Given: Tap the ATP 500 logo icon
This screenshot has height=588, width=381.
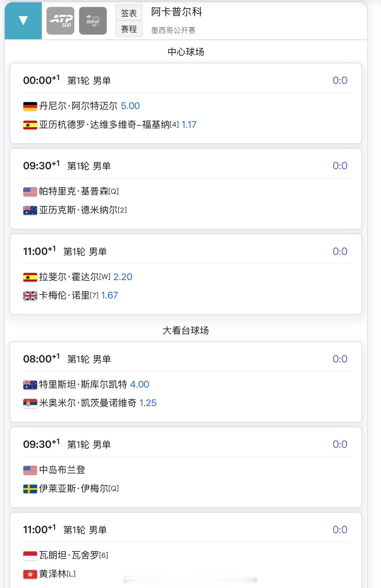Looking at the screenshot, I should (60, 21).
